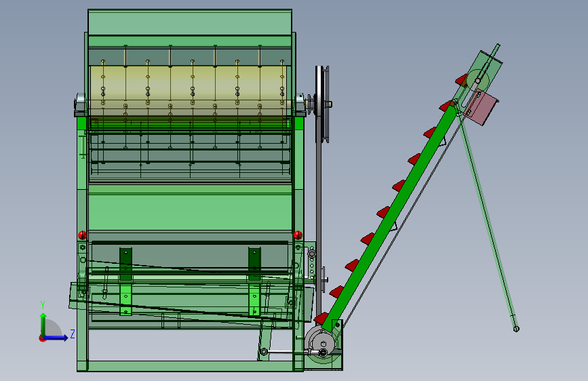Screen dimensions: 588x381
Task: Select the right dark green sieve bracket
Action: pyautogui.click(x=254, y=264)
